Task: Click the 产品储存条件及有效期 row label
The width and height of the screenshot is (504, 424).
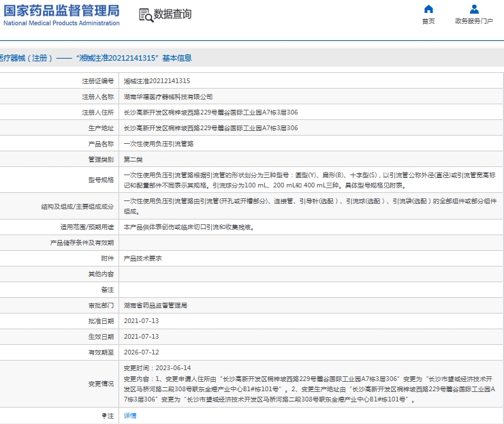Action: point(82,243)
